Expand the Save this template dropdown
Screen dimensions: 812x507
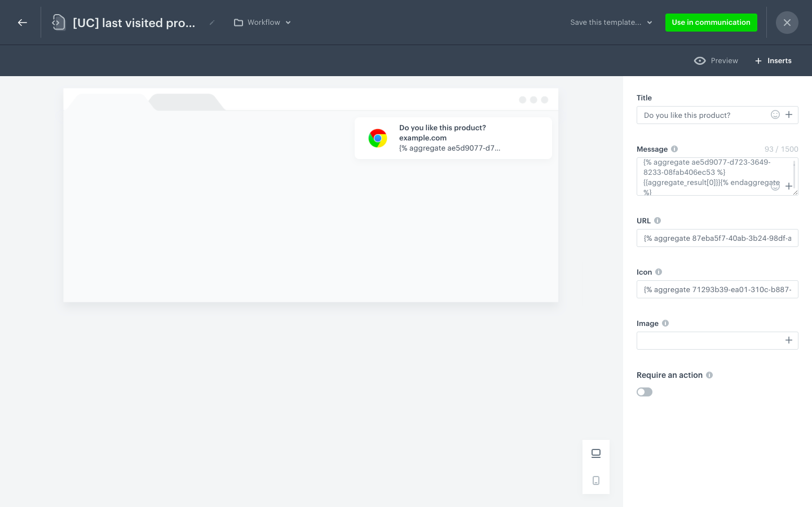pos(611,23)
